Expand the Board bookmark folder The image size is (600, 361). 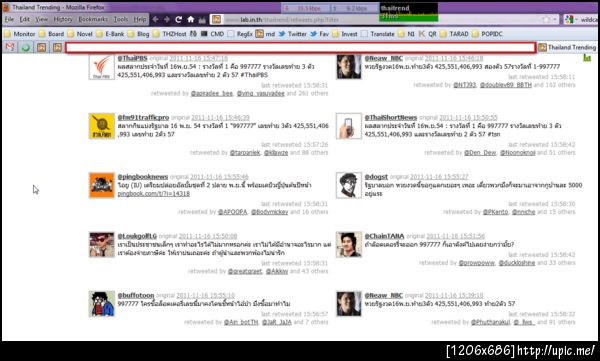pyautogui.click(x=51, y=34)
